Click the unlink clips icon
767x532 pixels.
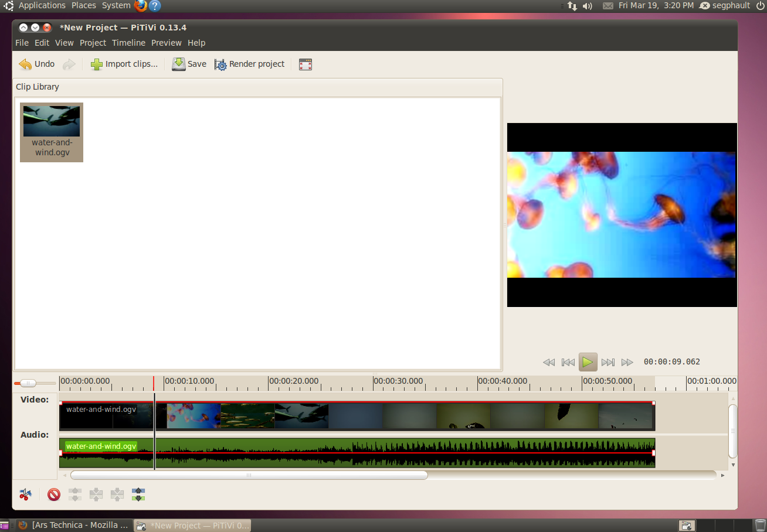75,495
